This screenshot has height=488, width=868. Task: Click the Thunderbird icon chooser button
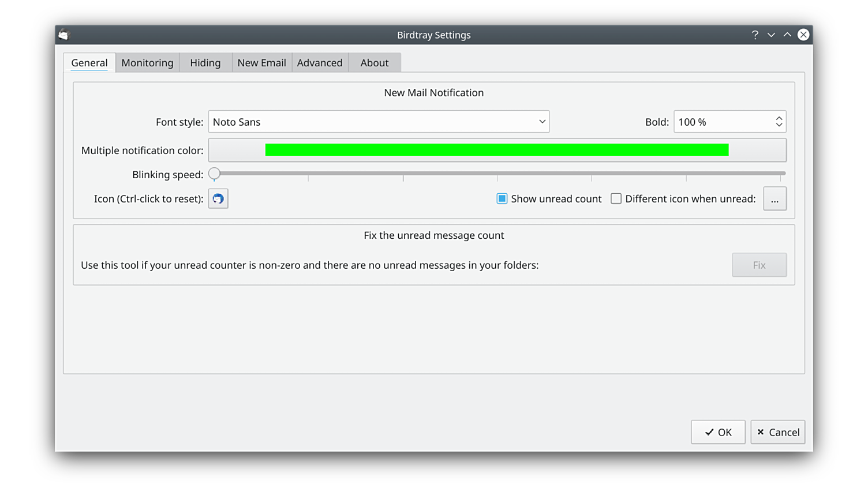pyautogui.click(x=218, y=198)
